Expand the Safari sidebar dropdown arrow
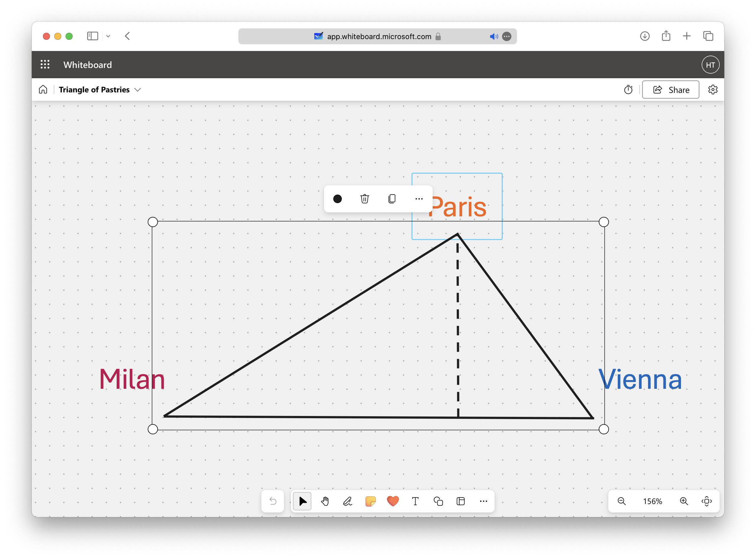756x559 pixels. pyautogui.click(x=108, y=36)
